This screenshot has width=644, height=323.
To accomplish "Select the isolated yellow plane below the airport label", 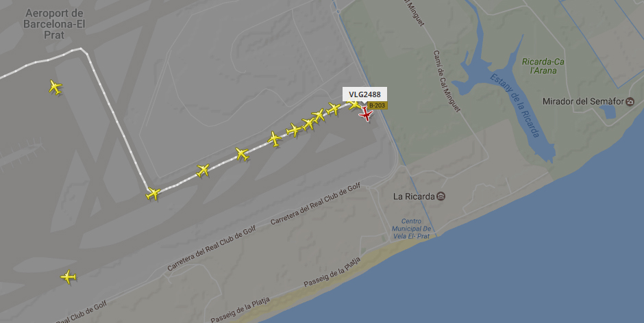I will tap(55, 87).
